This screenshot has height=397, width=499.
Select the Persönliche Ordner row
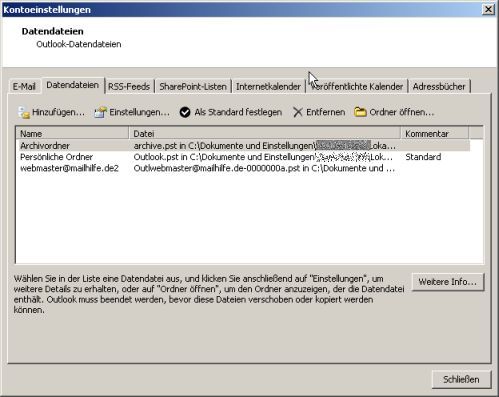tap(243, 157)
